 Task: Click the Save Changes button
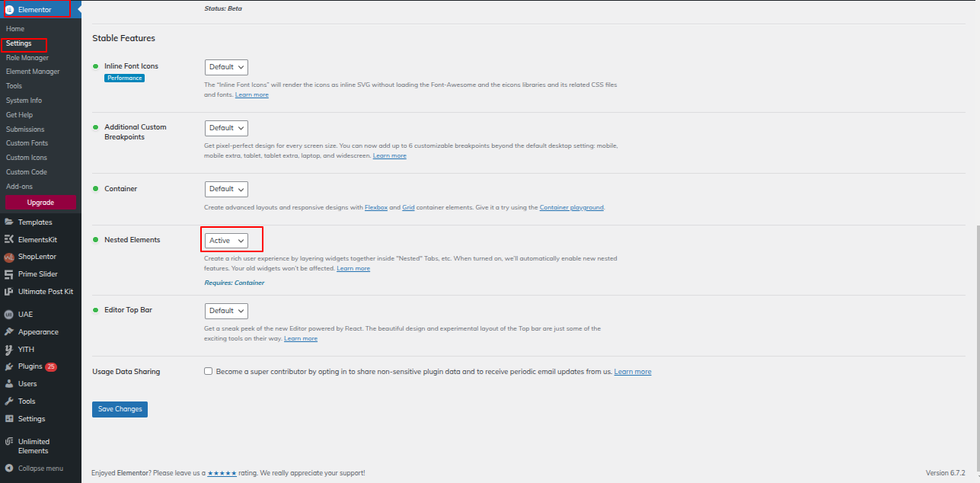pyautogui.click(x=120, y=409)
